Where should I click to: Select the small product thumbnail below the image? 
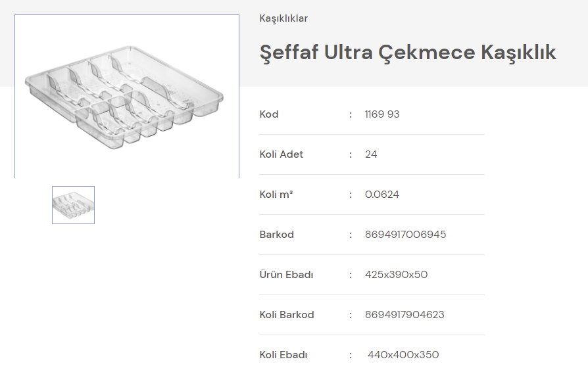pyautogui.click(x=73, y=204)
